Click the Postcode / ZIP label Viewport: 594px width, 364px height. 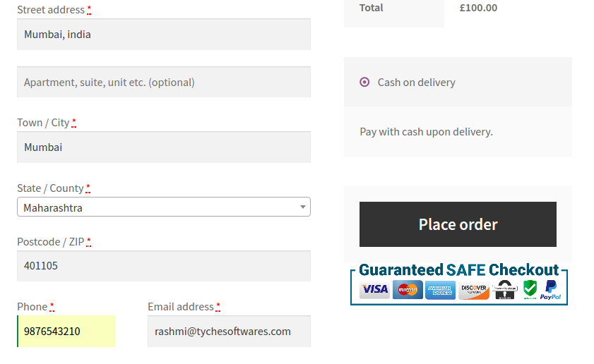point(51,242)
